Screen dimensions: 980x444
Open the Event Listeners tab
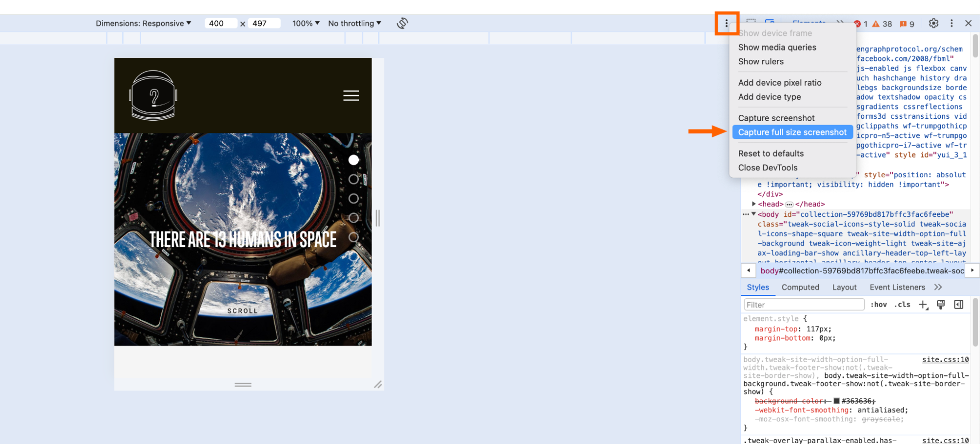tap(897, 287)
